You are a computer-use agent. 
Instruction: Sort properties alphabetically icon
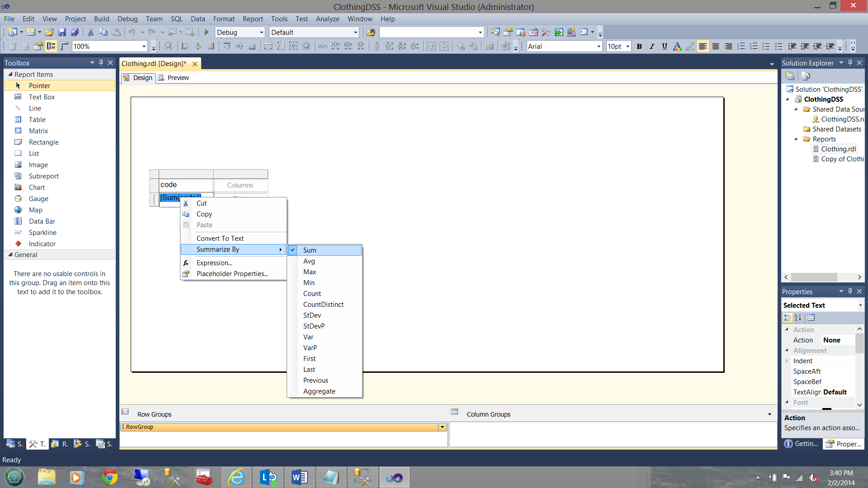click(x=798, y=318)
